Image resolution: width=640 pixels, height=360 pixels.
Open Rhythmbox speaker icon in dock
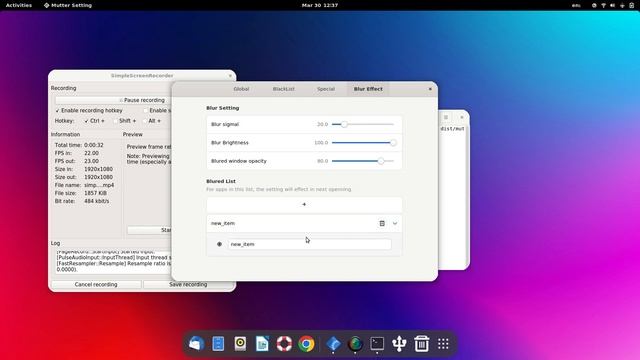240,344
